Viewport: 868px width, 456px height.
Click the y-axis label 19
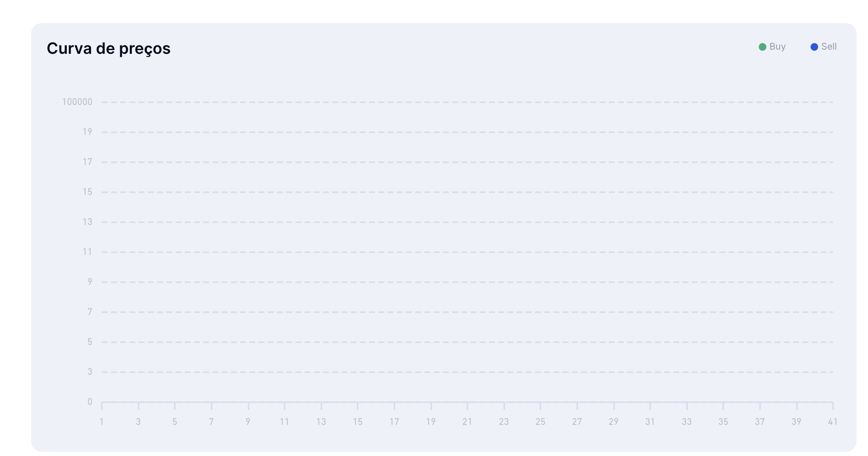87,132
